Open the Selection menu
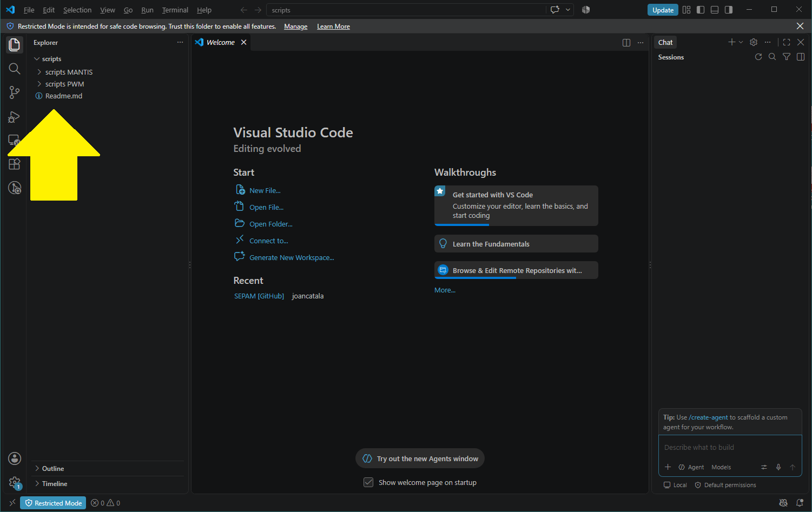The image size is (812, 512). pyautogui.click(x=77, y=10)
